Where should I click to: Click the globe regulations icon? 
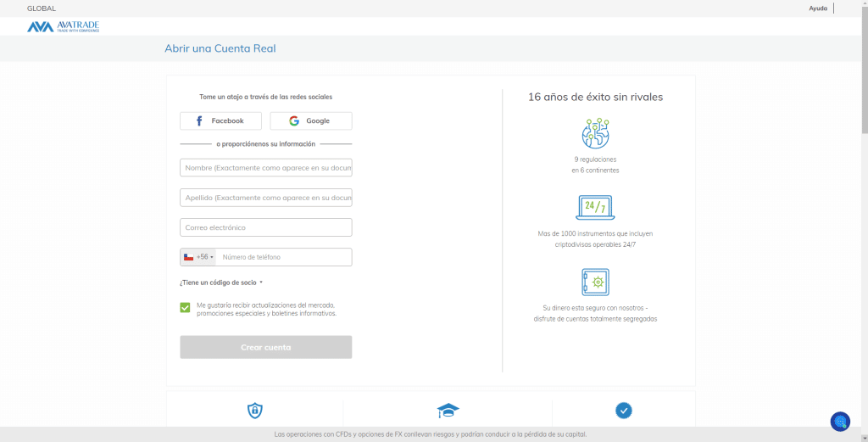click(x=595, y=133)
